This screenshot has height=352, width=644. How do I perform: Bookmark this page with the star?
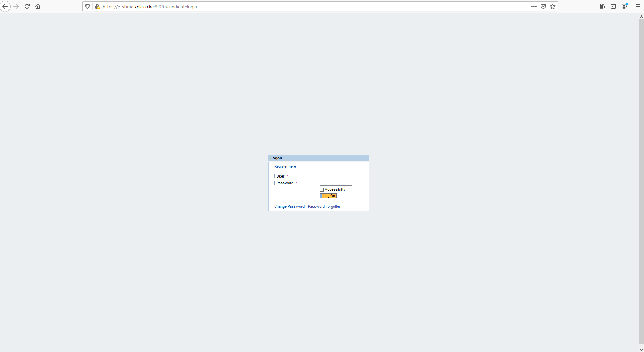552,6
